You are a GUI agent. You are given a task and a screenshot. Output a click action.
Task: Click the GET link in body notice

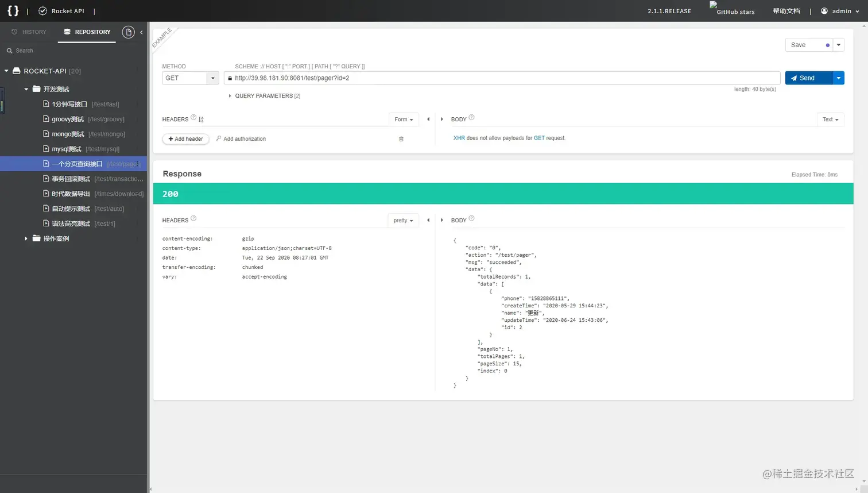coord(539,138)
